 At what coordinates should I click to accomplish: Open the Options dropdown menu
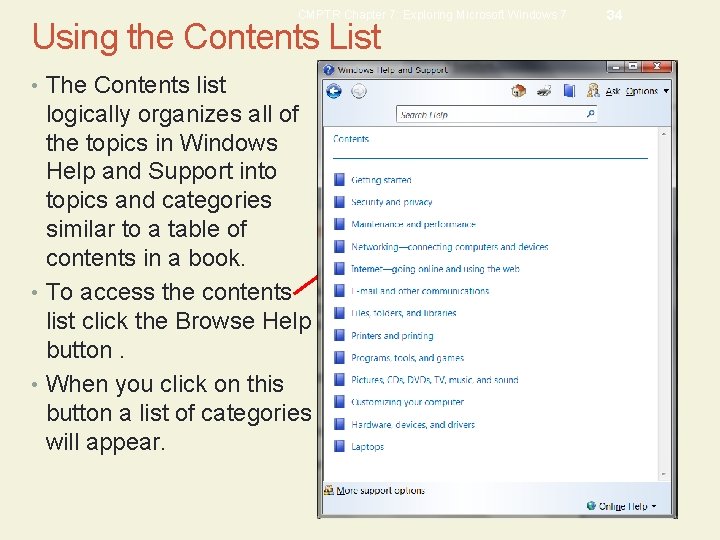click(647, 91)
